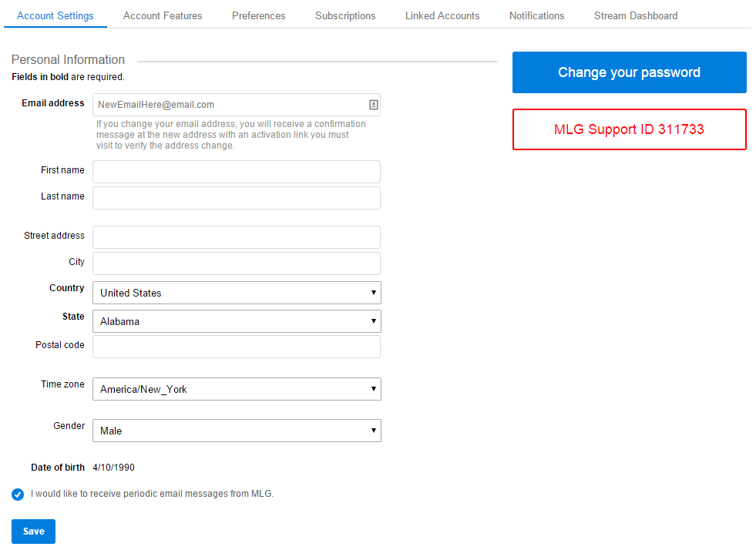Click the MLG Support ID box
The height and width of the screenshot is (550, 756).
tap(629, 129)
